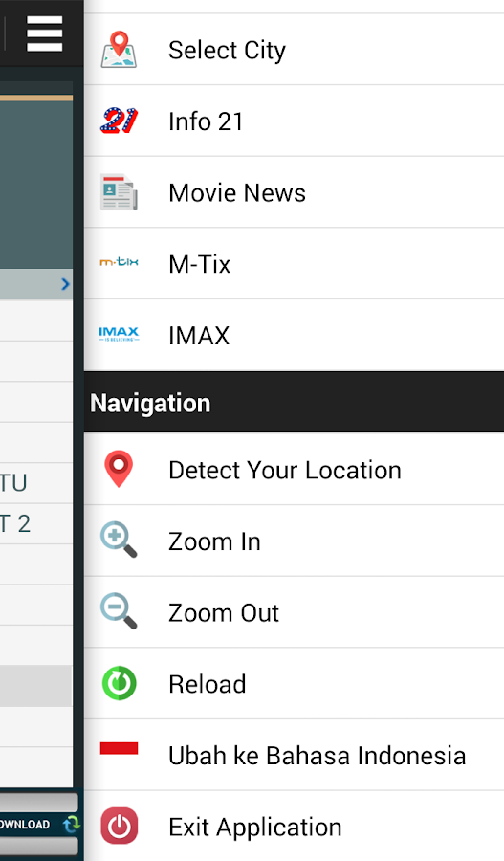Select Ubah ke Bahasa Indonesia
This screenshot has height=861, width=504.
tap(294, 756)
